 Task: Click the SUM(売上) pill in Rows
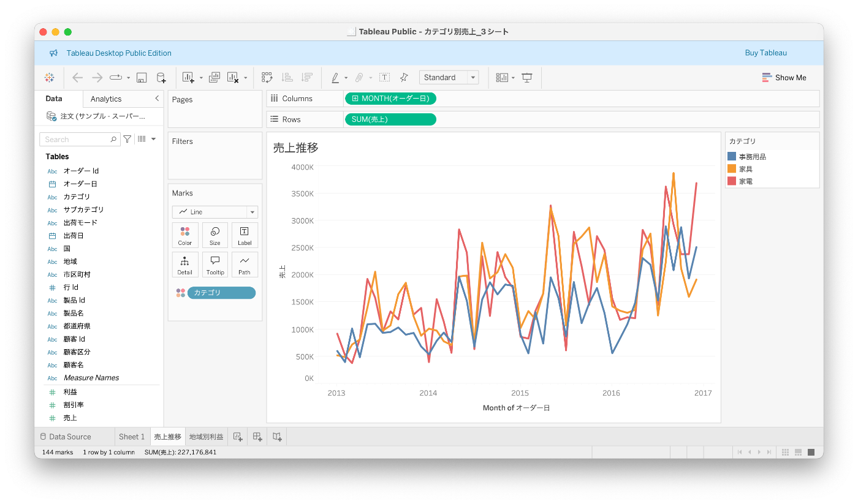[x=391, y=119]
